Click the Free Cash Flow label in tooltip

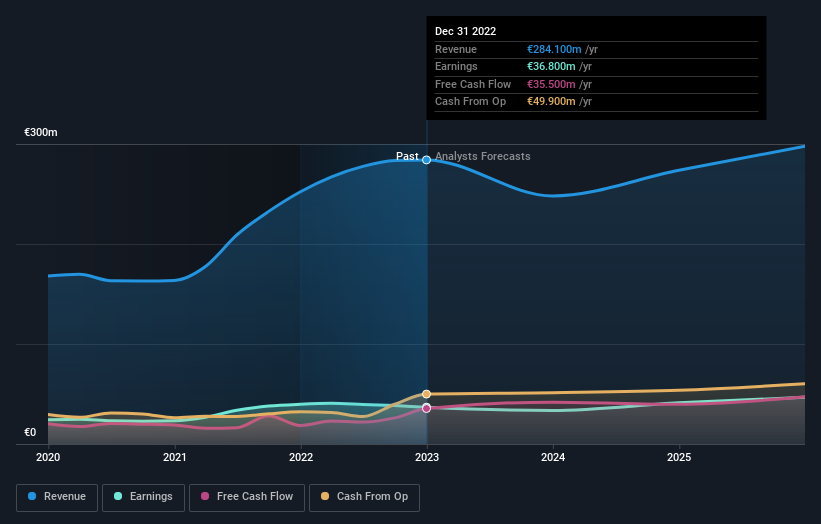point(473,84)
